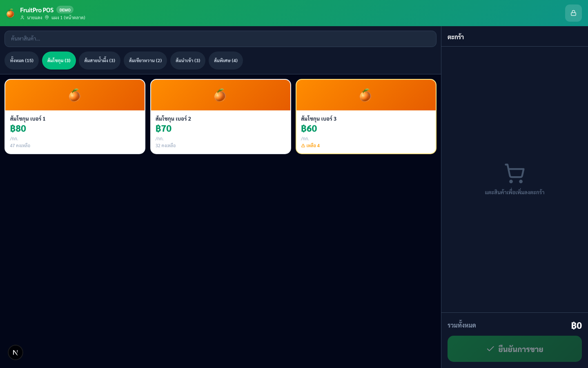Click the นายแดง user name
Viewport: 588px width, 368px height.
click(x=35, y=18)
